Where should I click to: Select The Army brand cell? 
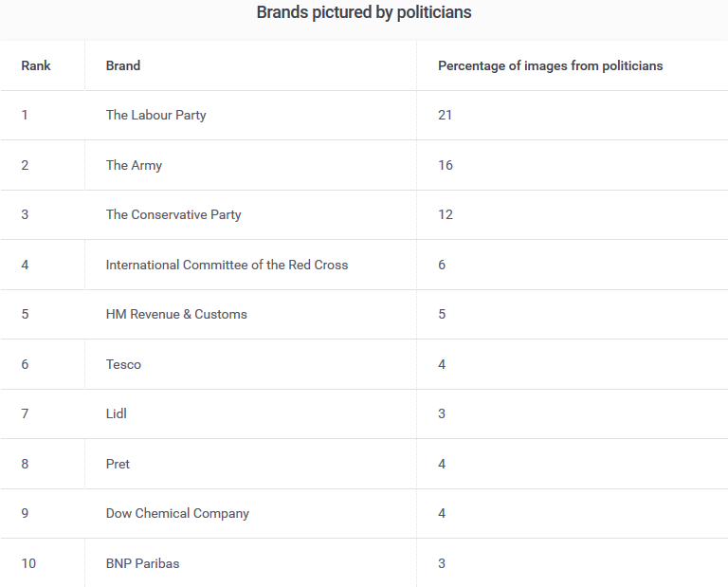pyautogui.click(x=134, y=165)
